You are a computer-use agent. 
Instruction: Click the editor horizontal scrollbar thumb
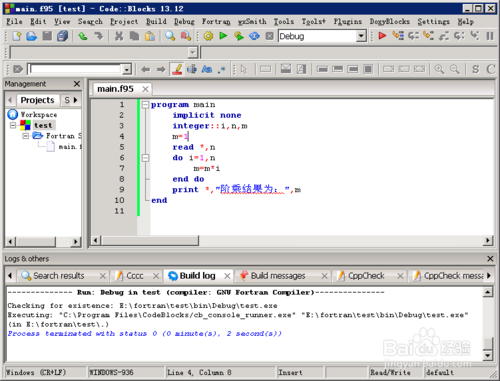150,240
